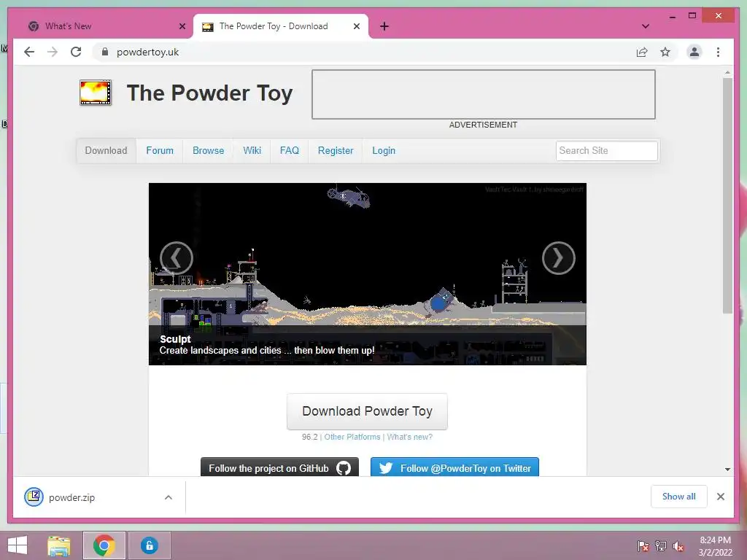Click the browser forward arrow
747x560 pixels.
(x=53, y=52)
